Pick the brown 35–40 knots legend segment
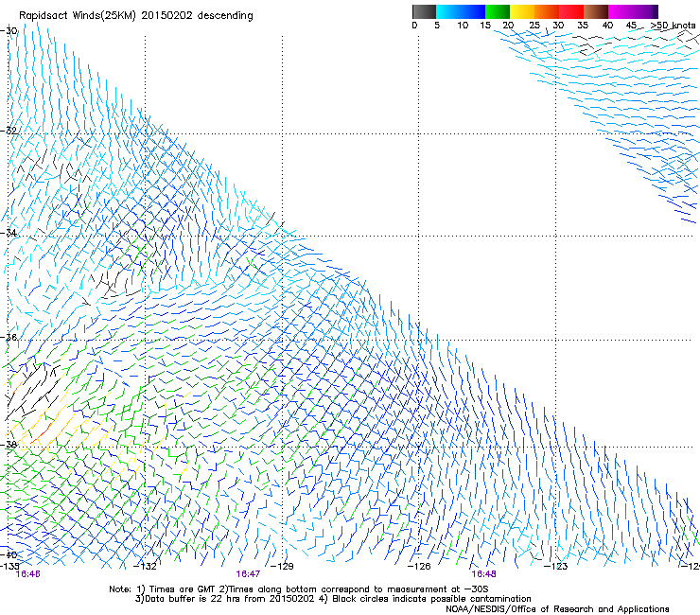 pos(596,11)
